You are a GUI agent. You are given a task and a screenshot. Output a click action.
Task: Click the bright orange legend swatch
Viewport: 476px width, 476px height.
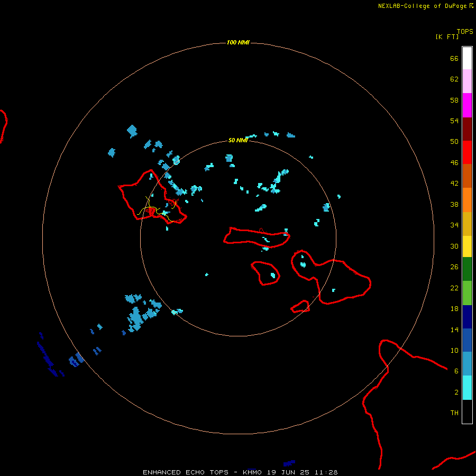pos(467,200)
